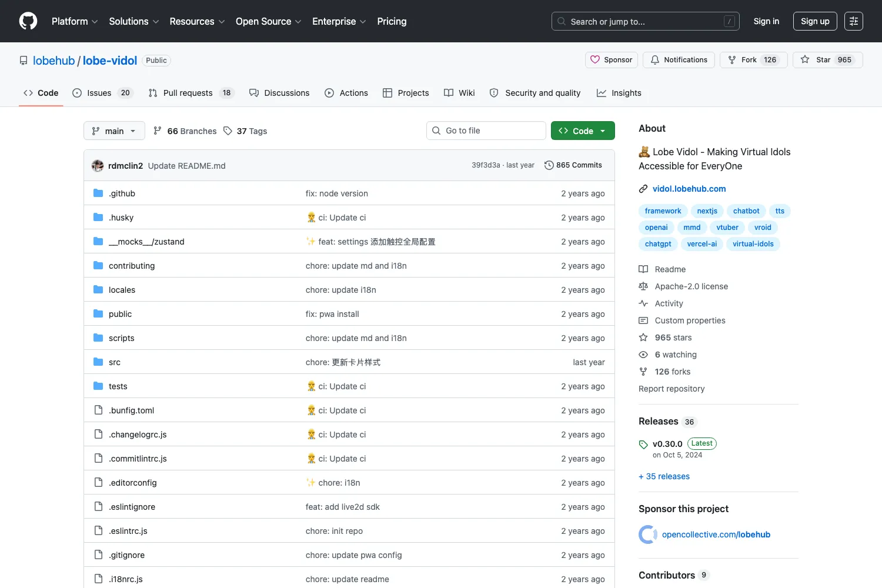This screenshot has height=588, width=882.
Task: Click the Sponsor heart button
Action: pyautogui.click(x=612, y=60)
